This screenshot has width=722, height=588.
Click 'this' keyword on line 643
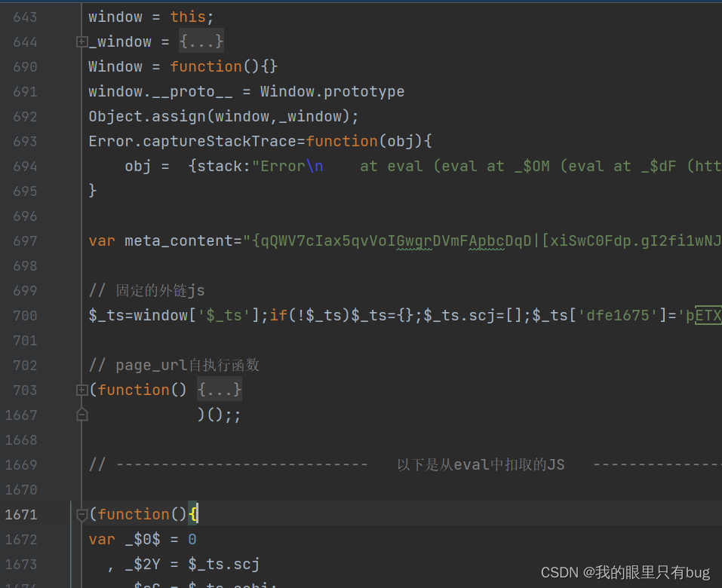pos(188,17)
